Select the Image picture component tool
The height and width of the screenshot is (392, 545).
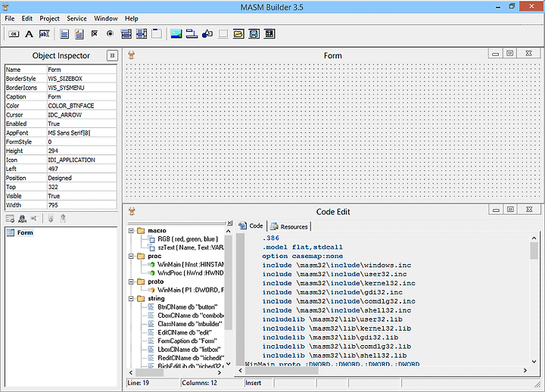tap(176, 34)
